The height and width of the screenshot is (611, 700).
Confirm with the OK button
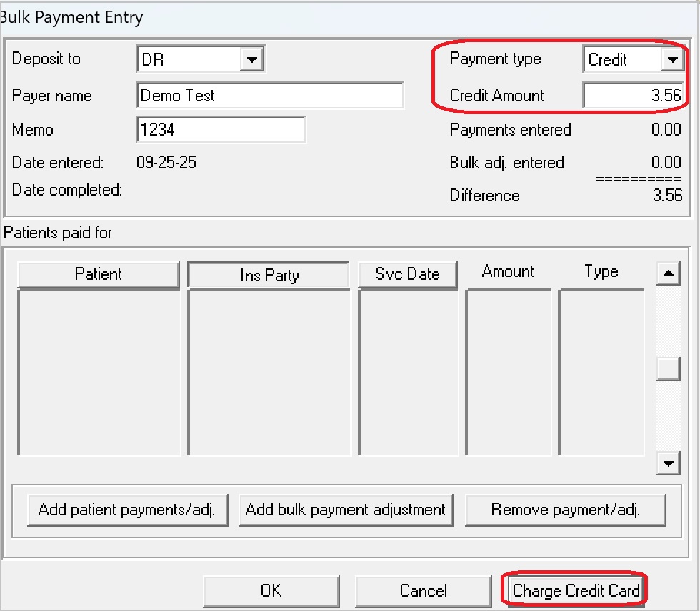(271, 591)
